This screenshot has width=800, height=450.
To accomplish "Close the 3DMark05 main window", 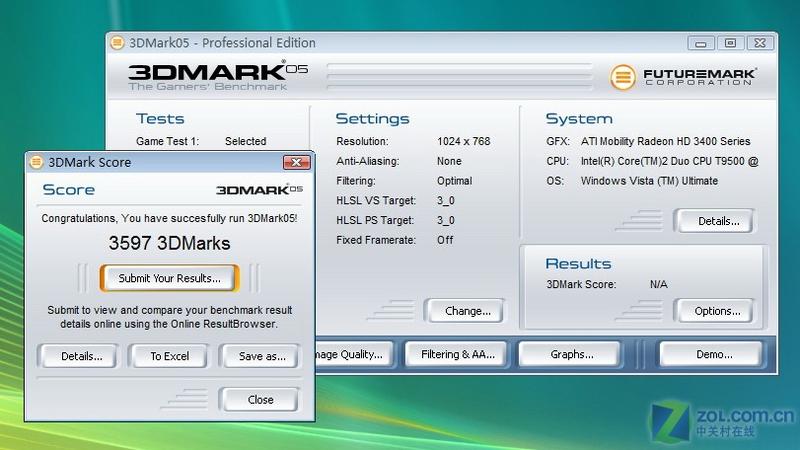I will pos(760,43).
